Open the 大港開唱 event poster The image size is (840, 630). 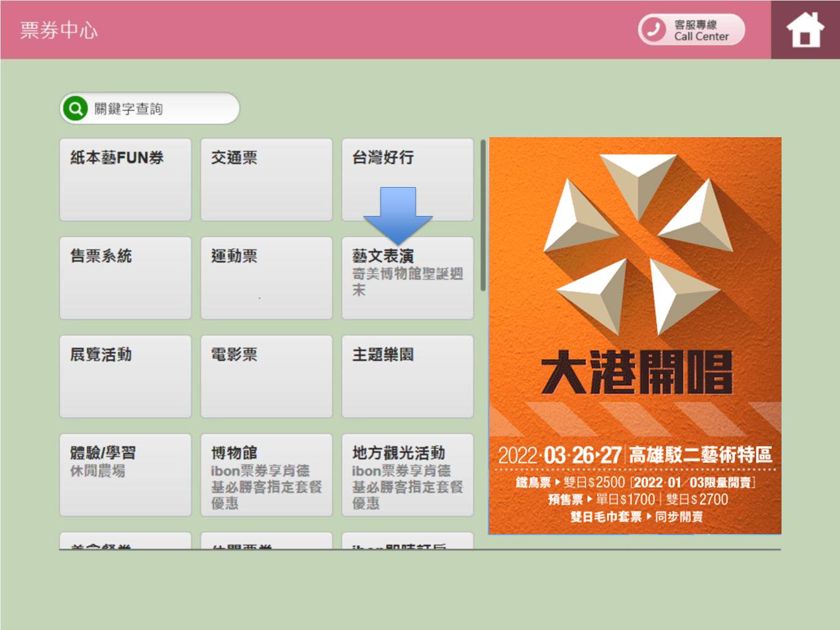point(635,336)
